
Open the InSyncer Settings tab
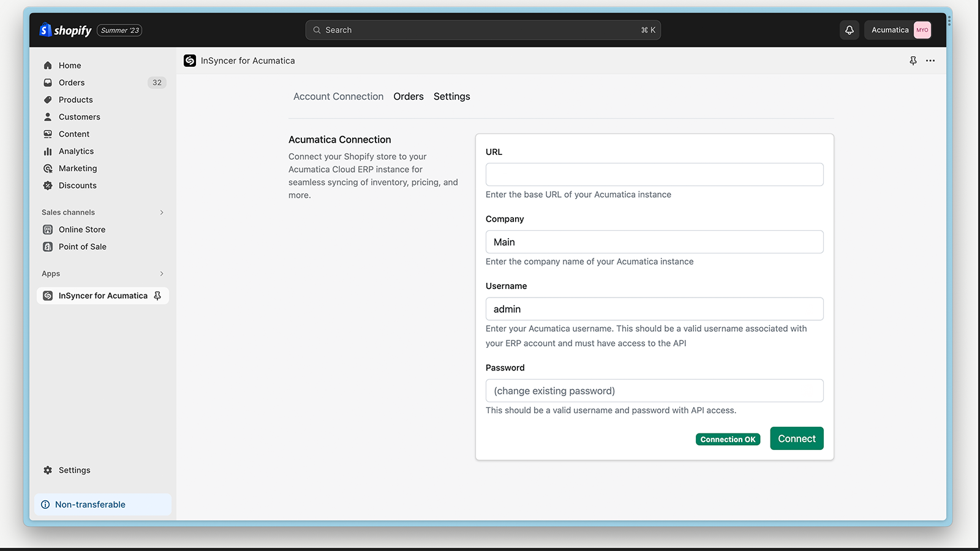[452, 97]
